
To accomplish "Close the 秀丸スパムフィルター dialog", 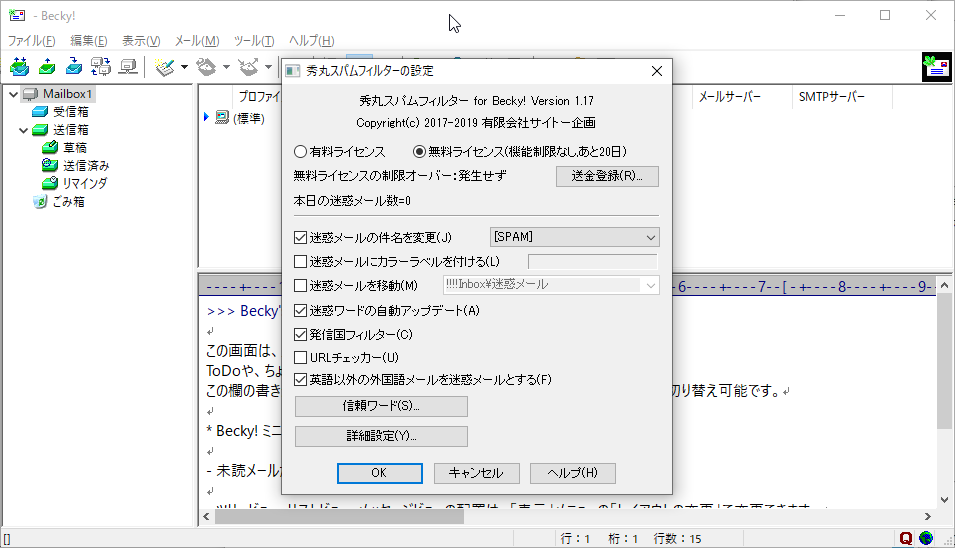I will click(x=657, y=71).
